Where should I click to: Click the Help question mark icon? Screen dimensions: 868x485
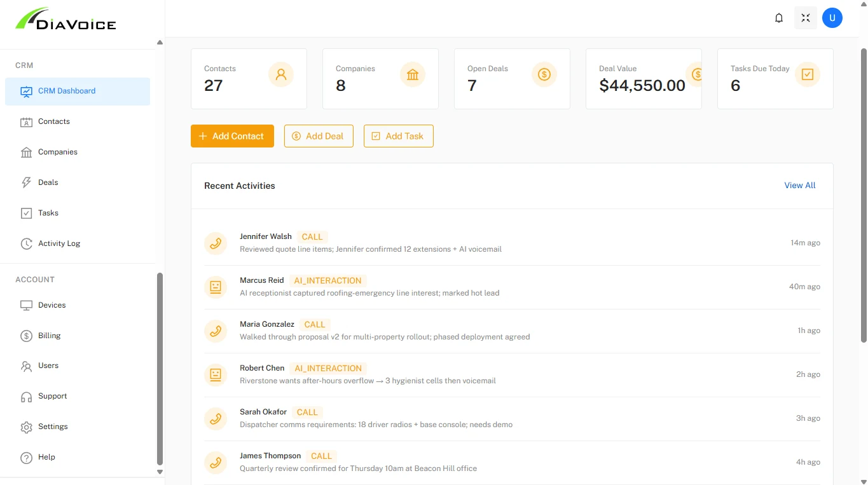click(26, 458)
